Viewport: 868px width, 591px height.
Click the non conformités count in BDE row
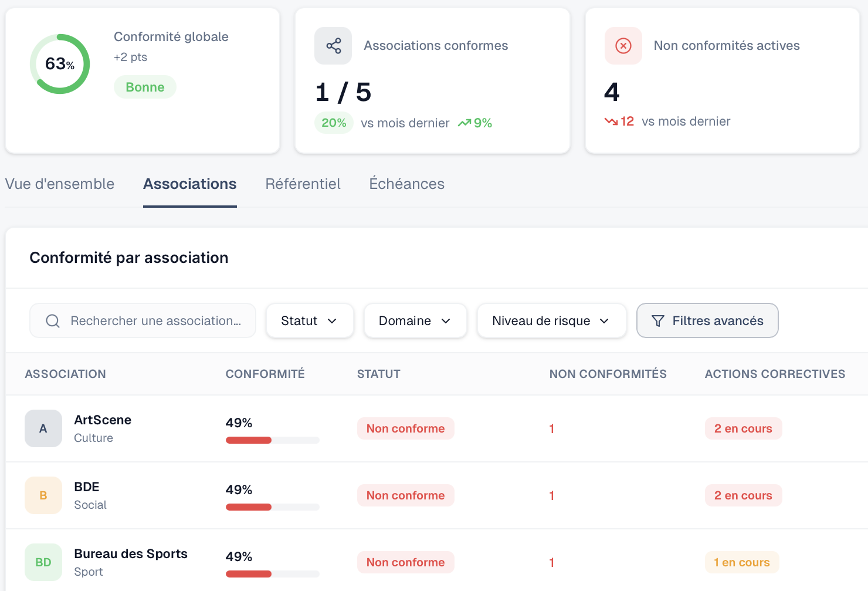[x=552, y=495]
